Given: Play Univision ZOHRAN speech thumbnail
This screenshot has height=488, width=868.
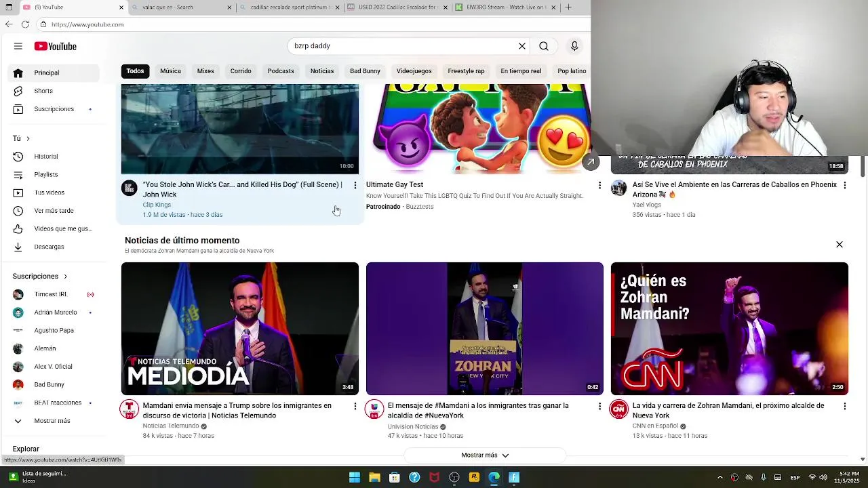Looking at the screenshot, I should coord(485,329).
